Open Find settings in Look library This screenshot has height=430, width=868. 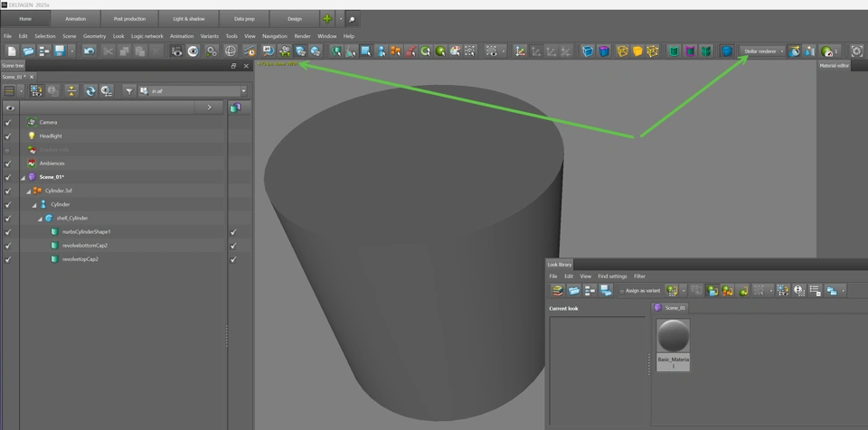[612, 276]
